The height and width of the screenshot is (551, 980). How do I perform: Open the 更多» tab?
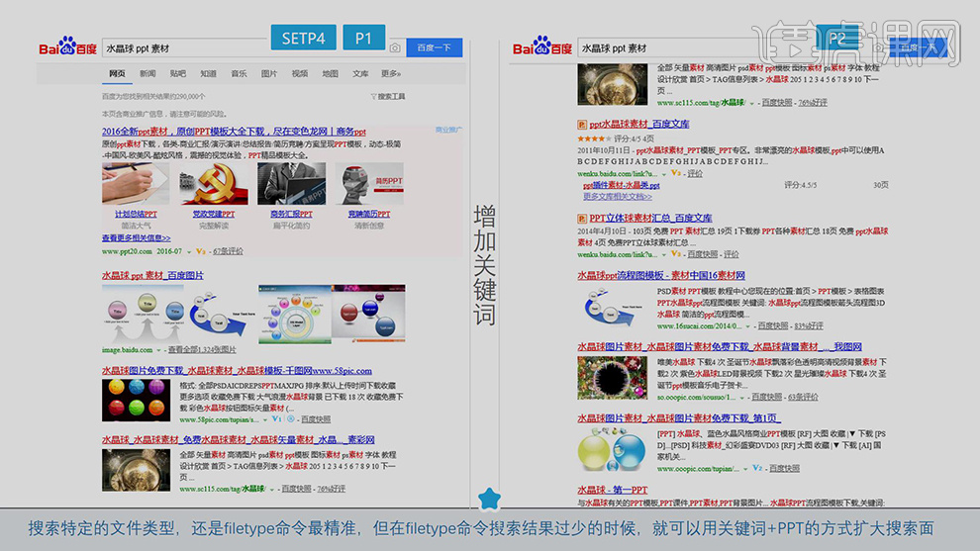click(x=391, y=74)
